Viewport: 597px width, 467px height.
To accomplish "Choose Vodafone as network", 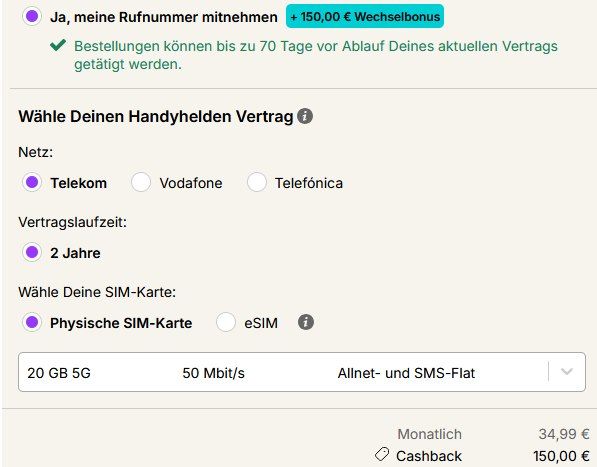I will click(x=141, y=182).
